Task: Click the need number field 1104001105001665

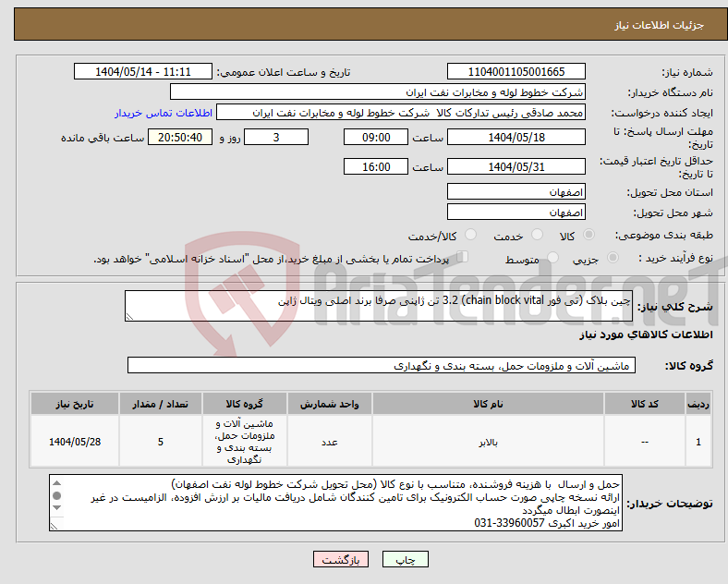Action: (x=516, y=71)
